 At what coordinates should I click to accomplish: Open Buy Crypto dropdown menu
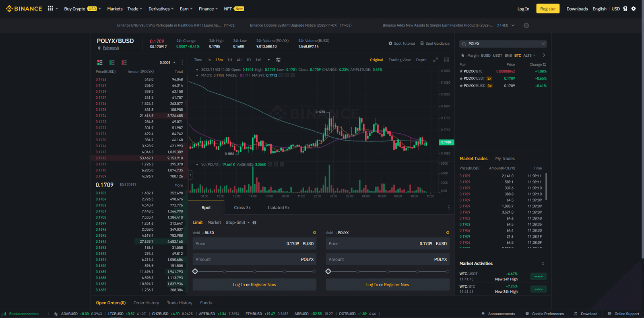point(83,9)
